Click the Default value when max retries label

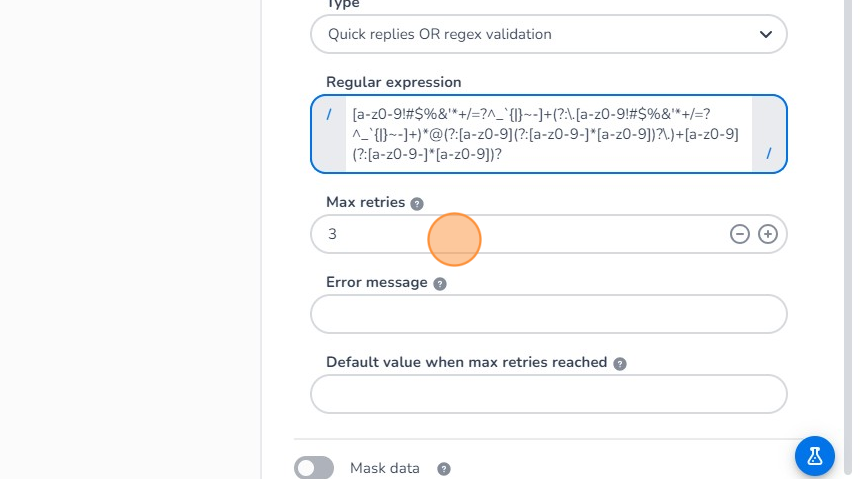click(x=466, y=362)
